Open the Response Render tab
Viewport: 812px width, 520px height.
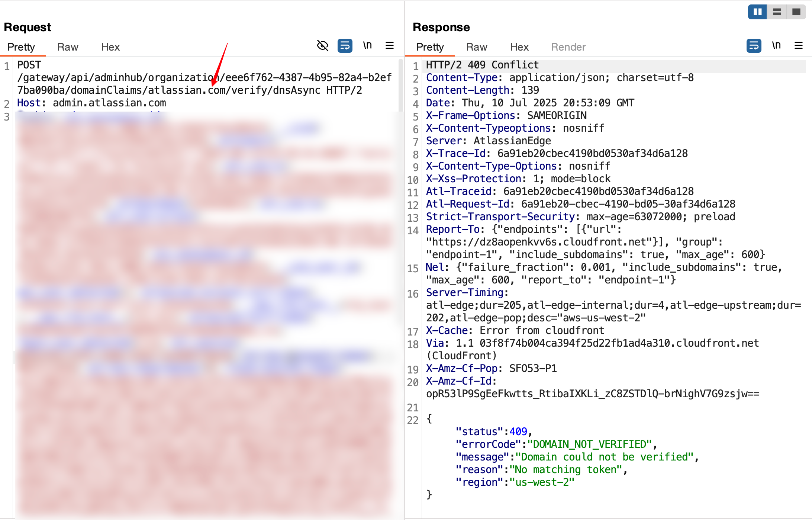click(568, 47)
